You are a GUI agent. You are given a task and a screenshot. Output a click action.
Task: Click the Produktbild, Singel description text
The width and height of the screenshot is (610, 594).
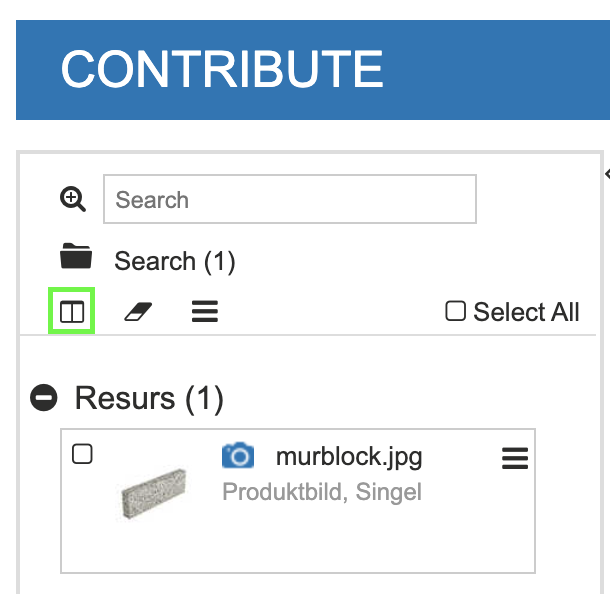[x=322, y=492]
